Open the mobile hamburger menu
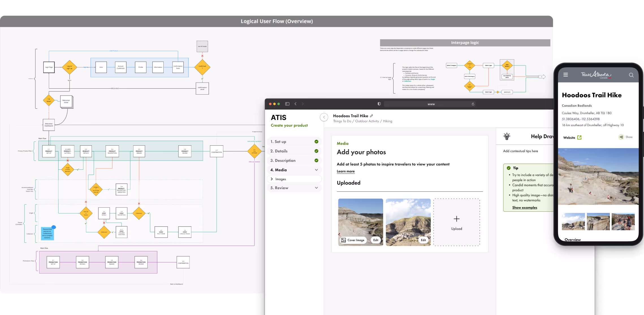Image resolution: width=644 pixels, height=315 pixels. 565,75
